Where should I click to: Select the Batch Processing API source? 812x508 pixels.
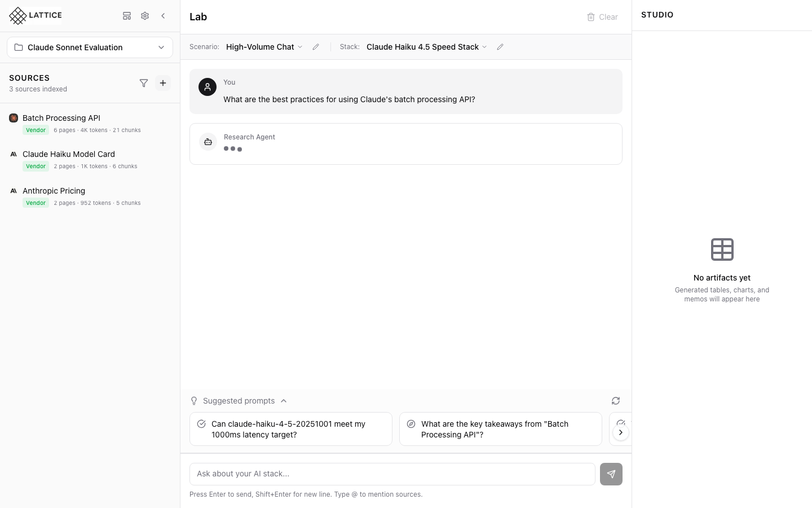tap(61, 118)
